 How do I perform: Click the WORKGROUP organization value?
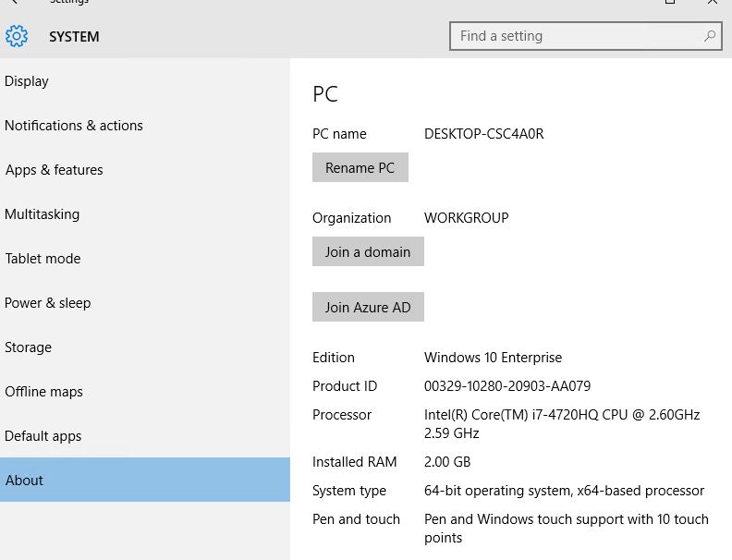click(467, 218)
